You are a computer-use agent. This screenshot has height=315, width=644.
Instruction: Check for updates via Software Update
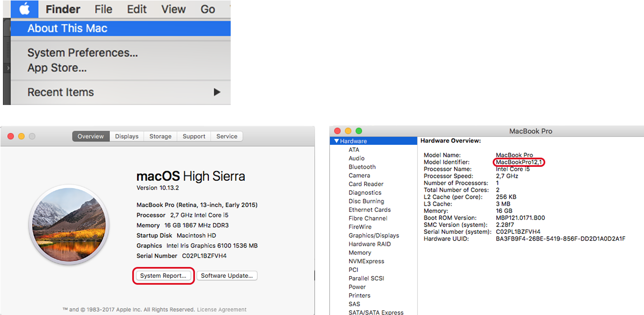[227, 276]
